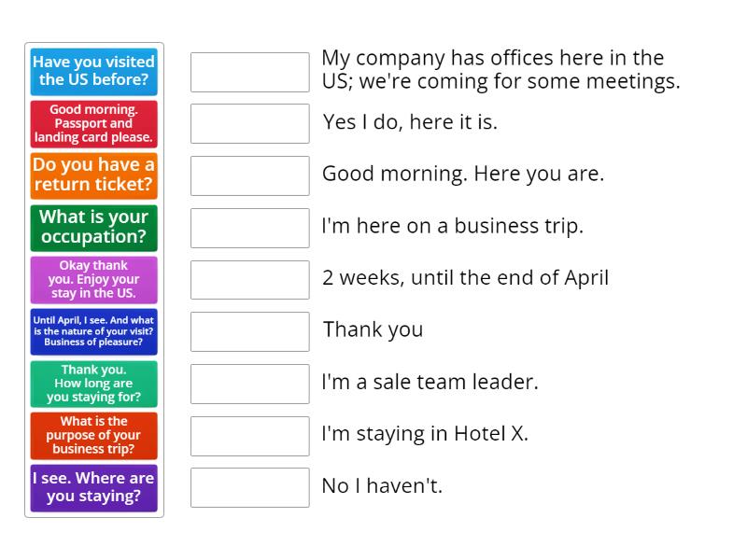Click the empty box beside '2 weeks, until the end of April'
Screen dimensions: 747x560
(249, 279)
